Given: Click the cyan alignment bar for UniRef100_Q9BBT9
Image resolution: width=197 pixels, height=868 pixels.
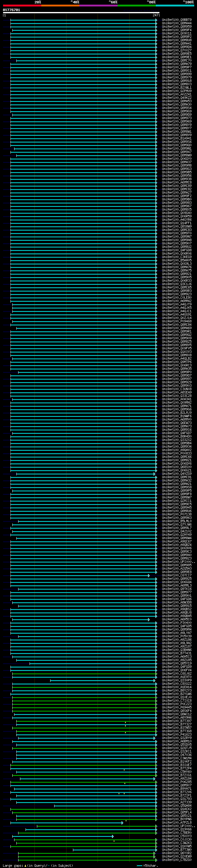Looking at the screenshot, I should point(84,20).
